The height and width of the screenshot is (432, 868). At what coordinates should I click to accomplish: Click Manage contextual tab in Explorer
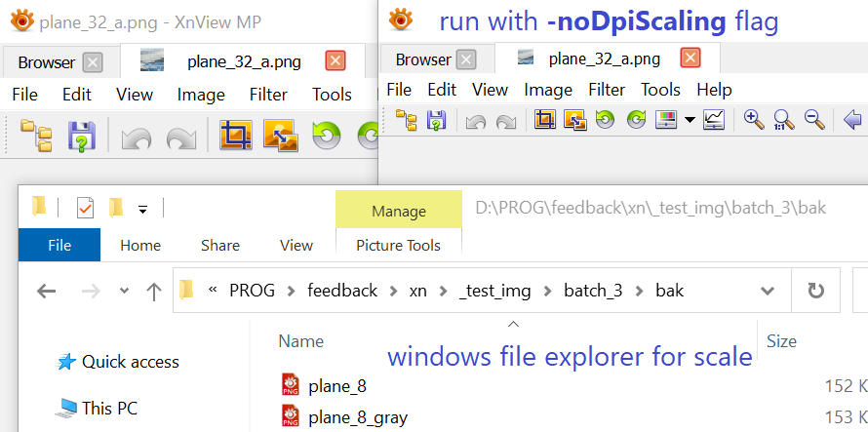coord(399,211)
